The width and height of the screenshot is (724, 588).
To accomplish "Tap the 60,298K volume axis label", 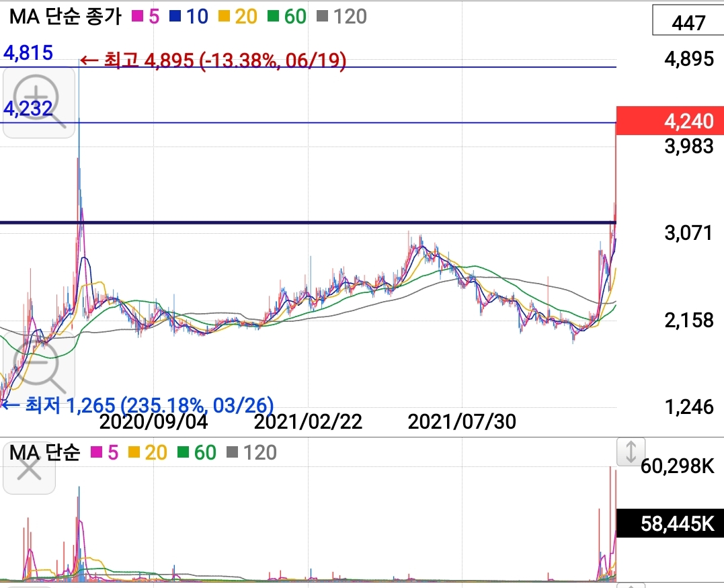I will click(678, 466).
